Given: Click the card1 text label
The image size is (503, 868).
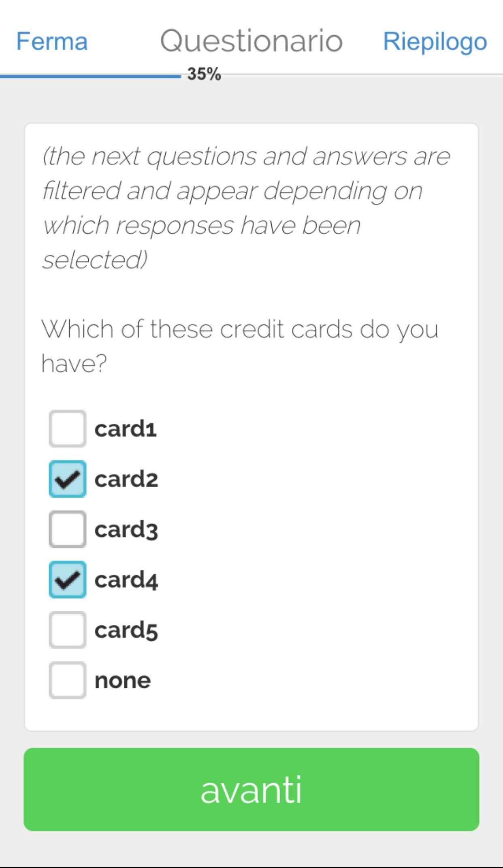Looking at the screenshot, I should coord(126,429).
